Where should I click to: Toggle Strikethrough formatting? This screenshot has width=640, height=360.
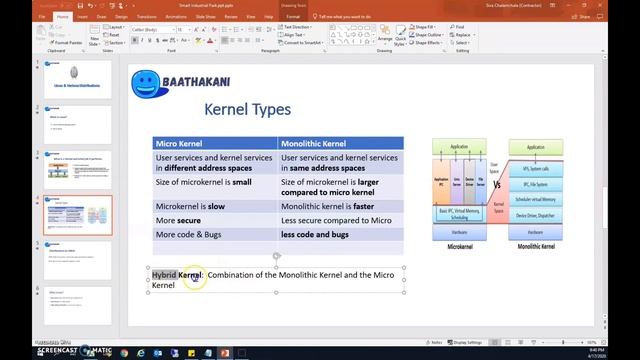[165, 40]
